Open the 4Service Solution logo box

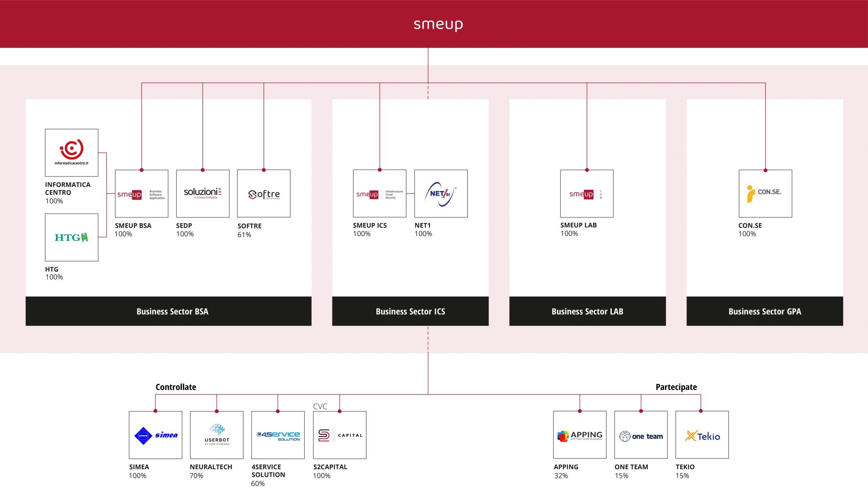[278, 435]
